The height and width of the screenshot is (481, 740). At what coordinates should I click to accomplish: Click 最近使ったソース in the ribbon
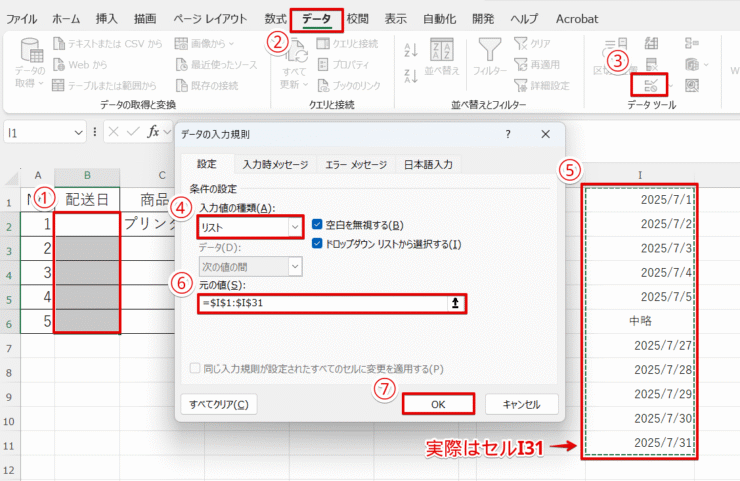coord(217,65)
